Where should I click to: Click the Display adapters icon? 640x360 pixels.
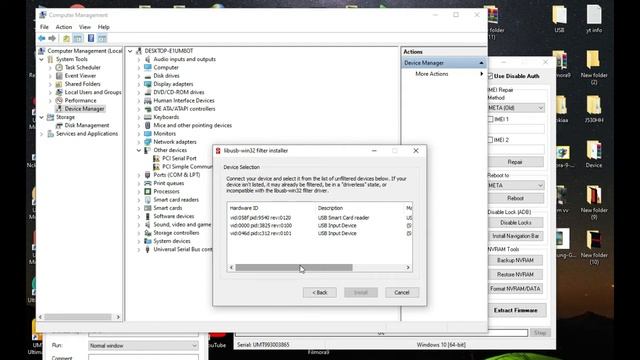click(148, 84)
